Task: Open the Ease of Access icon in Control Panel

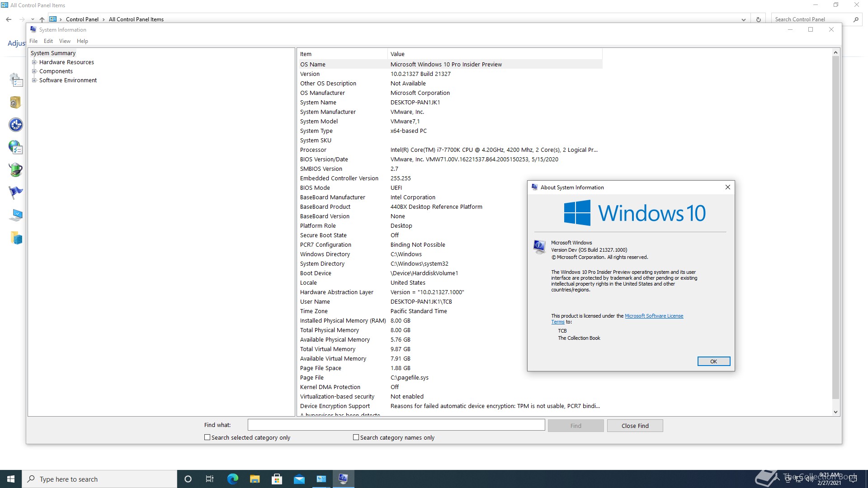Action: coord(16,125)
